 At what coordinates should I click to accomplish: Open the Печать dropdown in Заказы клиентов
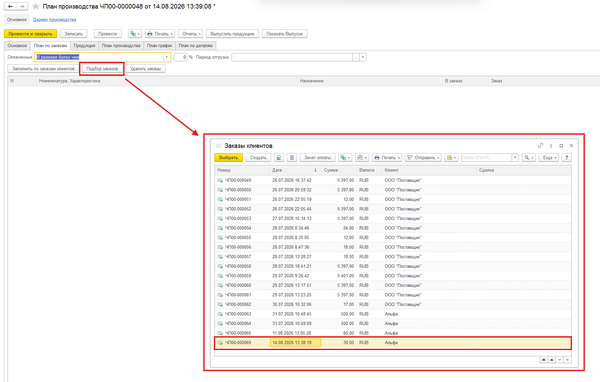click(x=387, y=157)
